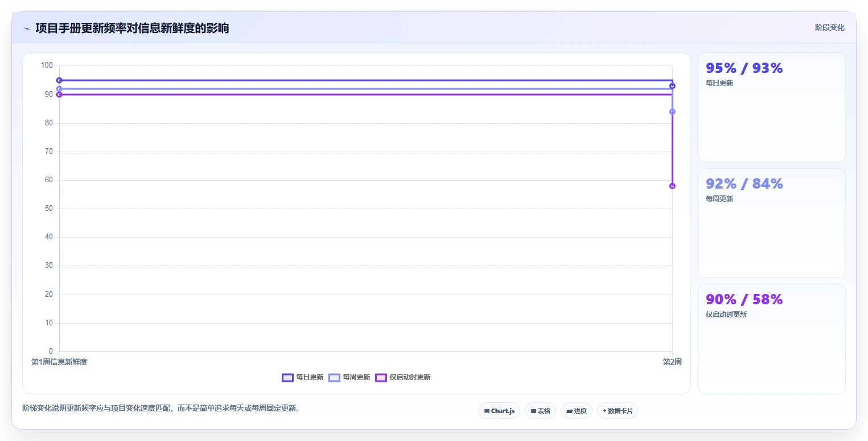Click the 92% / 84% data card
The image size is (868, 441).
tap(771, 223)
